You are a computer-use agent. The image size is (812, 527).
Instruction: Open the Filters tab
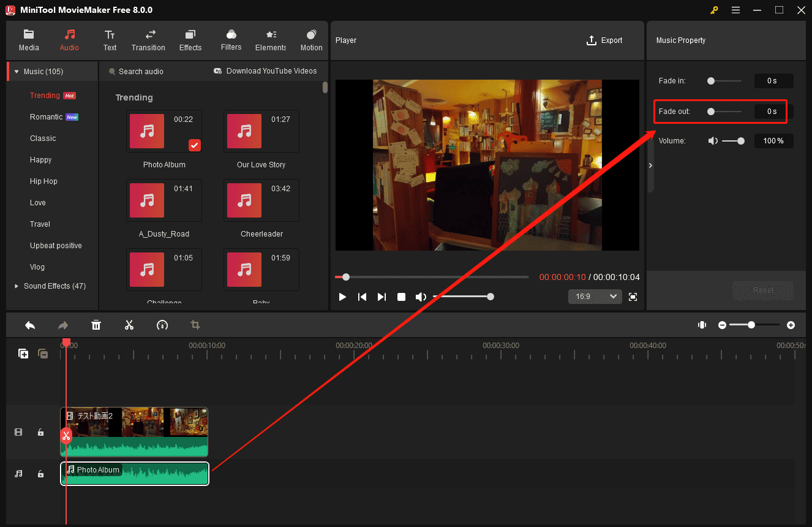click(x=231, y=40)
